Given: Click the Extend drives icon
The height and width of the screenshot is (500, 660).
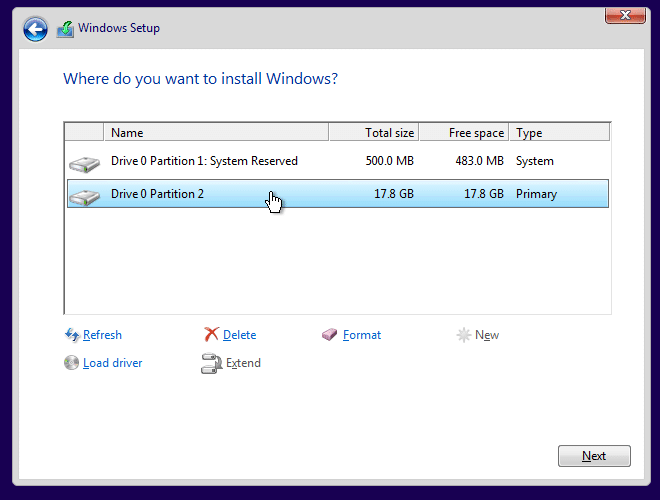Looking at the screenshot, I should (211, 364).
